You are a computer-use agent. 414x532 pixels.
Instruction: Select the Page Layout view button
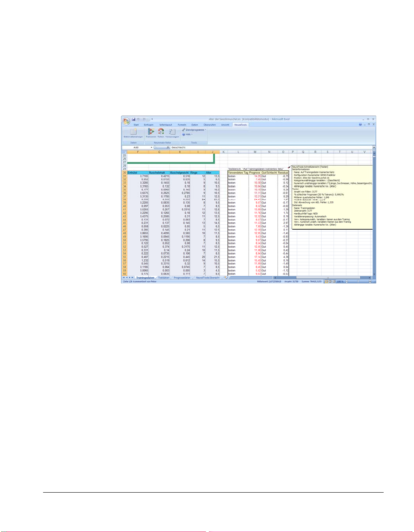tap(331, 281)
